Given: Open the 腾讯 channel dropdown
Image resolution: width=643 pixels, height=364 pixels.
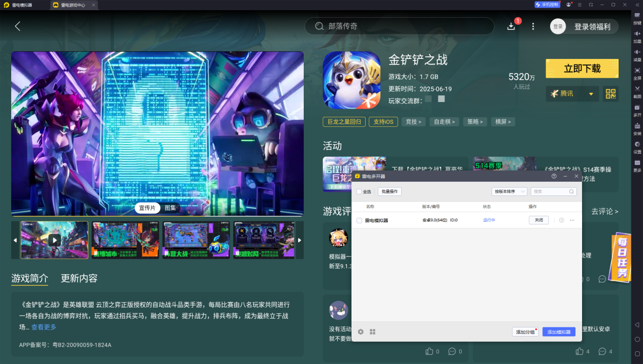Looking at the screenshot, I should coord(572,93).
